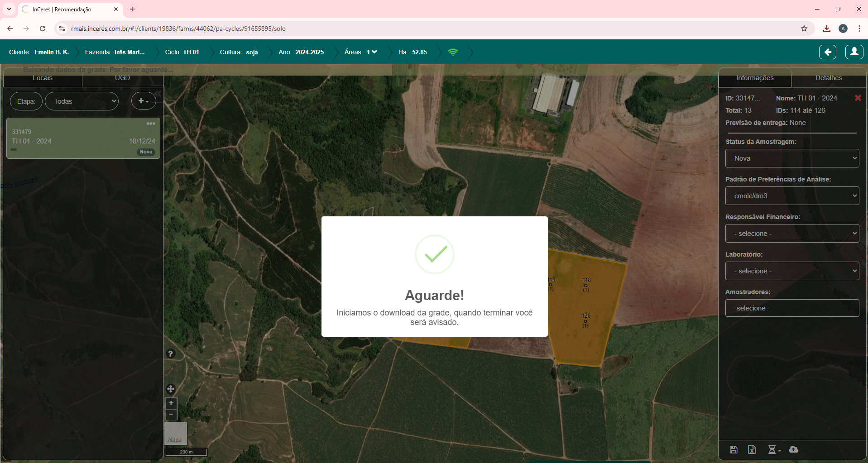Screen dimensions: 868x463
Task: Open the Etapa Todas filter dropdown
Action: 82,101
